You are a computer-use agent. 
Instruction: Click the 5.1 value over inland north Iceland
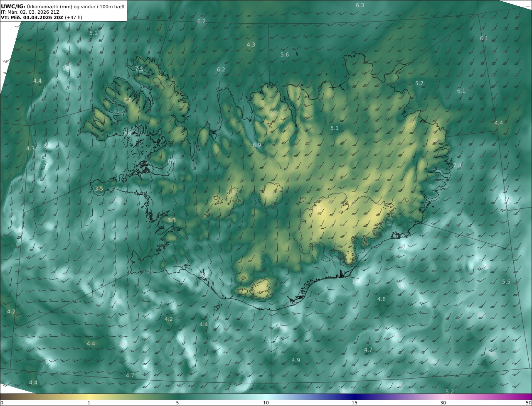[x=335, y=128]
